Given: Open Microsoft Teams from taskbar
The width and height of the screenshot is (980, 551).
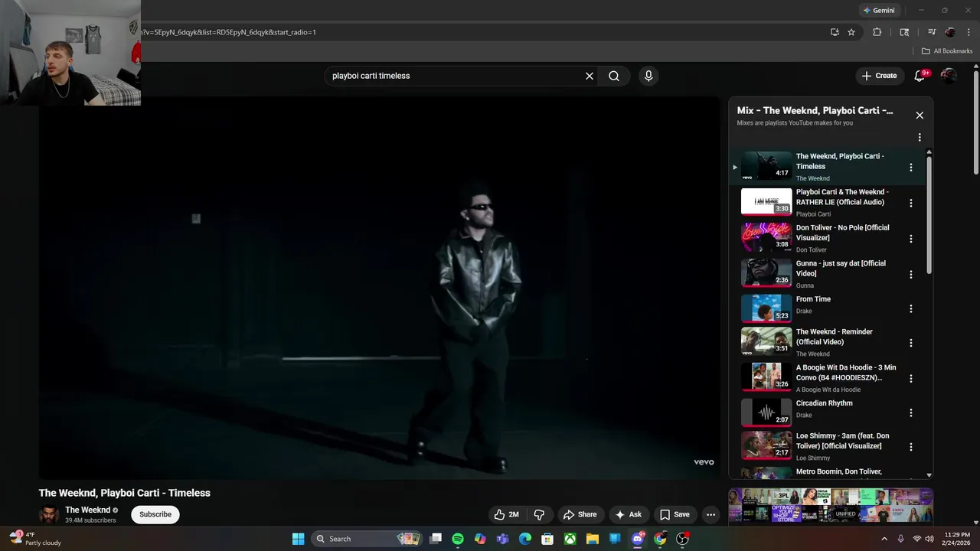Looking at the screenshot, I should [x=502, y=539].
